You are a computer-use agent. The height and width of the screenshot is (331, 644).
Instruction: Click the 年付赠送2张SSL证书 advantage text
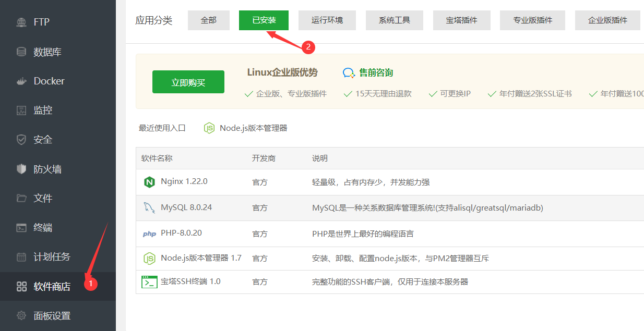tap(535, 94)
